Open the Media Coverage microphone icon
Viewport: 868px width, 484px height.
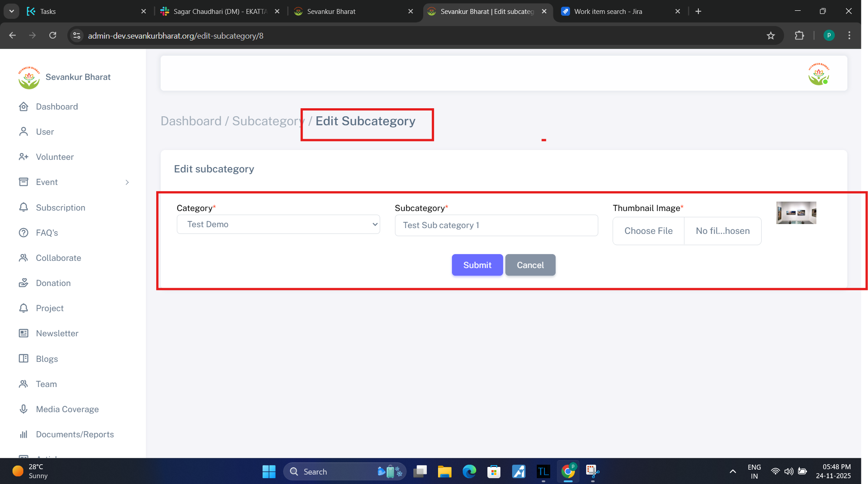(23, 409)
